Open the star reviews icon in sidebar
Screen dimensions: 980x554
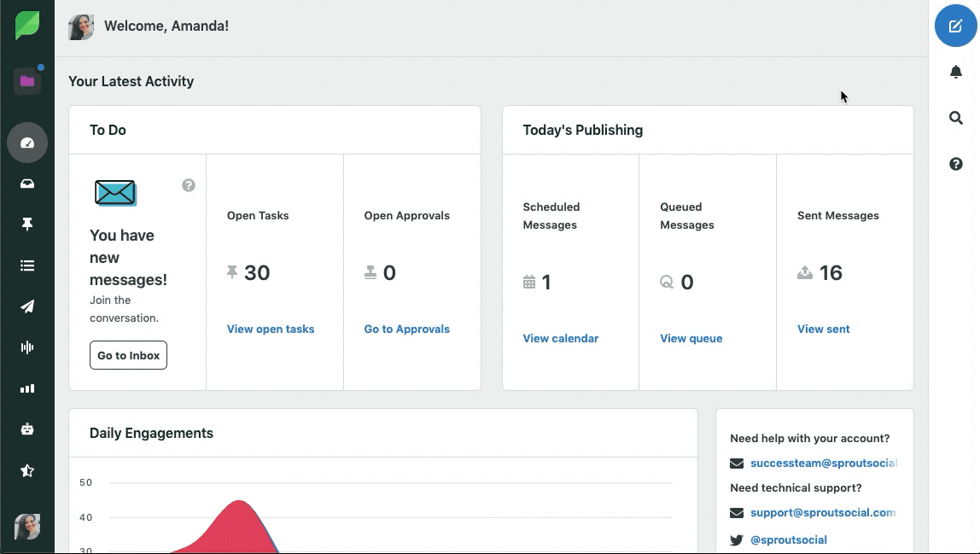pyautogui.click(x=27, y=470)
